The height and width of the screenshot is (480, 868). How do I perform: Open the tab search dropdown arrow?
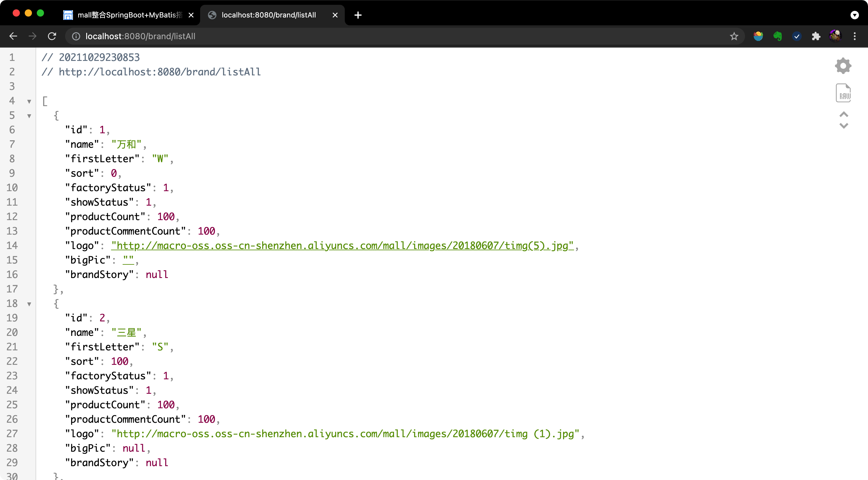pyautogui.click(x=855, y=15)
